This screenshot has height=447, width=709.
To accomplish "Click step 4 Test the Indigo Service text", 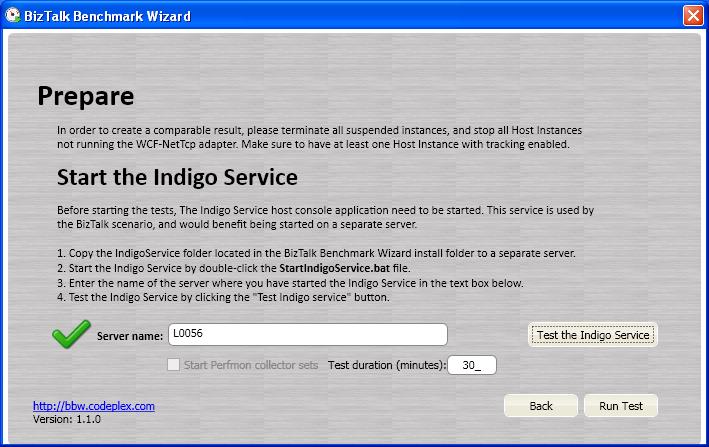I will (x=223, y=297).
